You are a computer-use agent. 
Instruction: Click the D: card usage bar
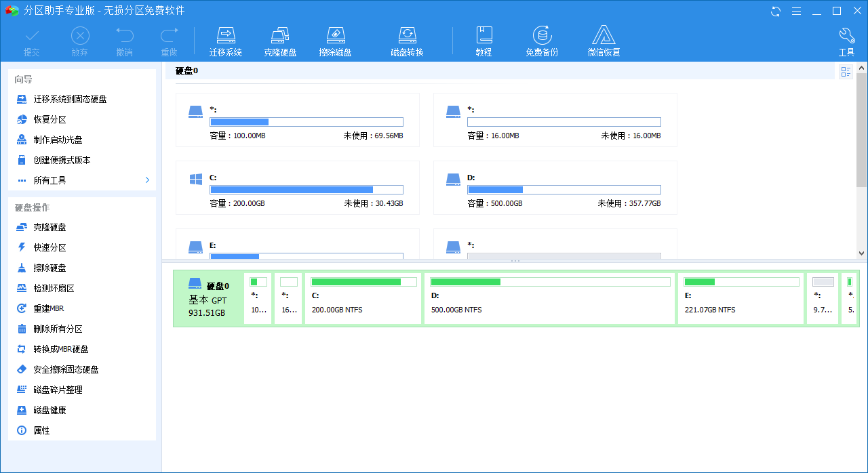coord(564,190)
